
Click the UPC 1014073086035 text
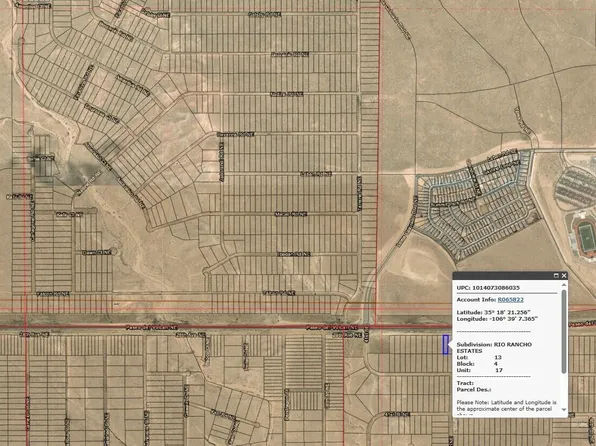(488, 288)
